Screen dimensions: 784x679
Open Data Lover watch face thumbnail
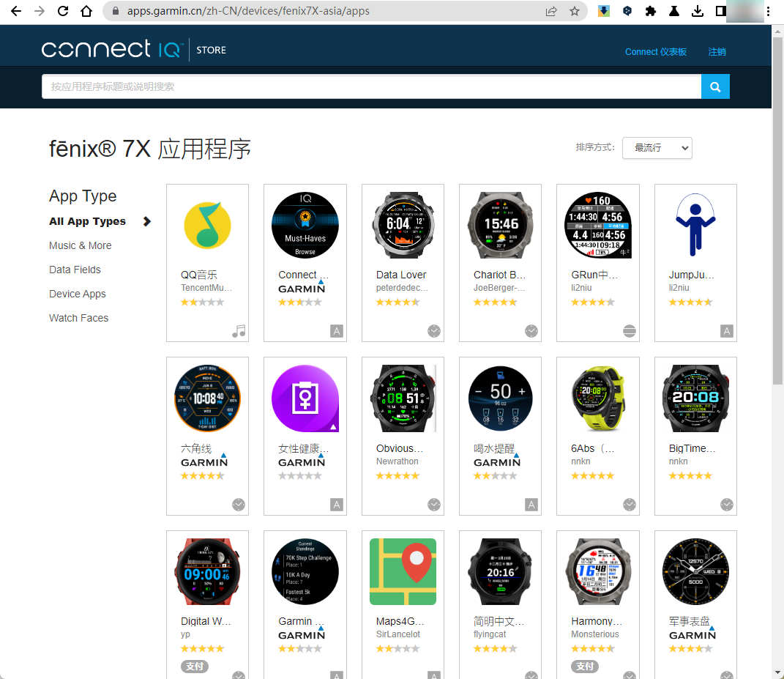click(x=403, y=226)
